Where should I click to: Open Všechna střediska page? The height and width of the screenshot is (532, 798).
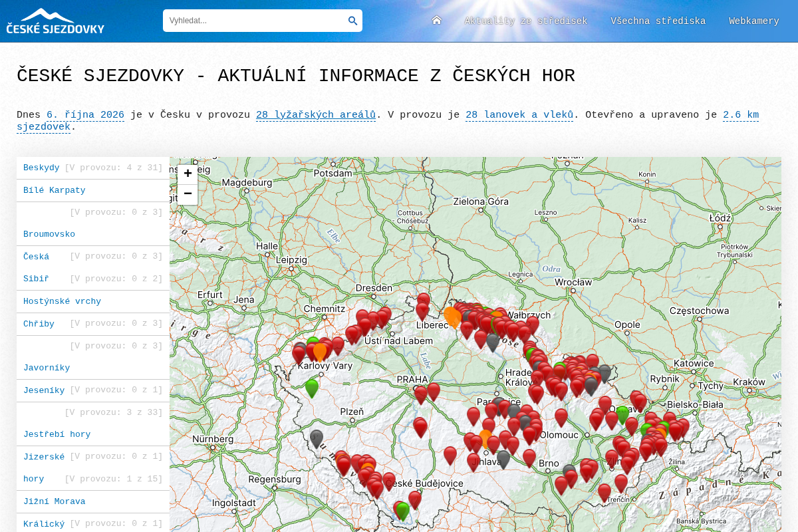[658, 21]
